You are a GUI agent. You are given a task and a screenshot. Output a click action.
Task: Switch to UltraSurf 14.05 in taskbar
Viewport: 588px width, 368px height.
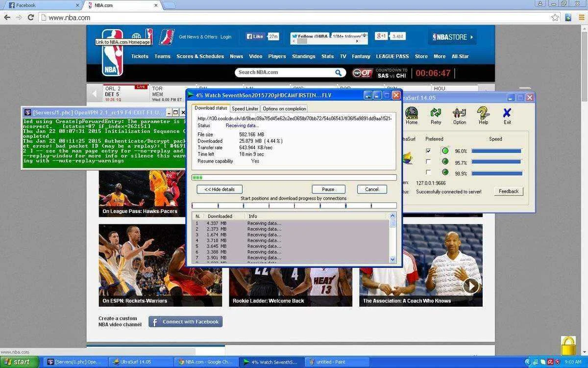141,362
